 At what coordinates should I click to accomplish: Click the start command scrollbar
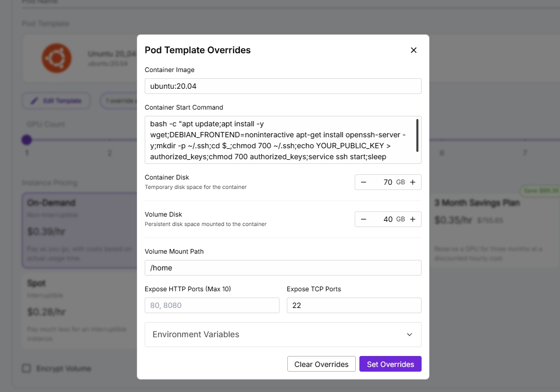(417, 135)
